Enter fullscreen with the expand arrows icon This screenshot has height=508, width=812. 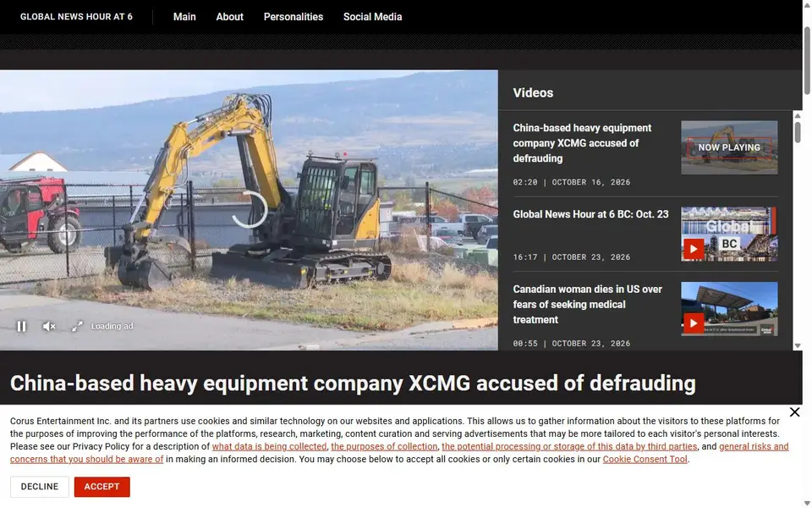pos(77,327)
